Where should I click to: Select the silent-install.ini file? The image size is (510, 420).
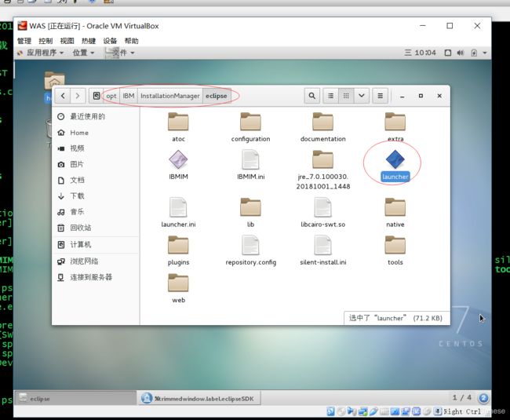pyautogui.click(x=322, y=250)
